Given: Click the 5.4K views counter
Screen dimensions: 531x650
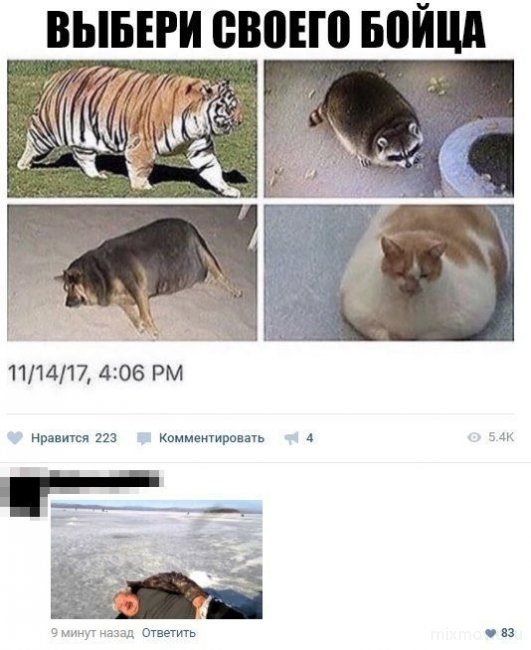Looking at the screenshot, I should click(501, 437).
